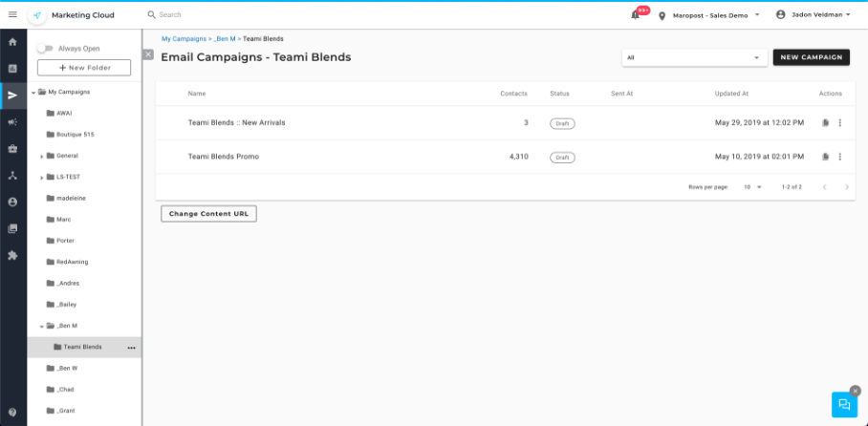Open the help question mark icon
868x426 pixels.
click(12, 413)
